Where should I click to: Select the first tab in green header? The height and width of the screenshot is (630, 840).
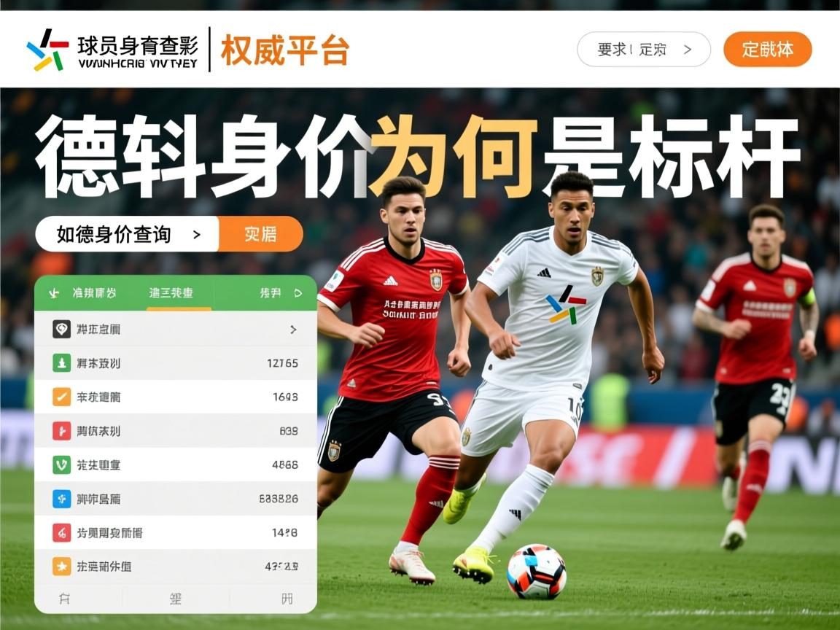[x=94, y=293]
